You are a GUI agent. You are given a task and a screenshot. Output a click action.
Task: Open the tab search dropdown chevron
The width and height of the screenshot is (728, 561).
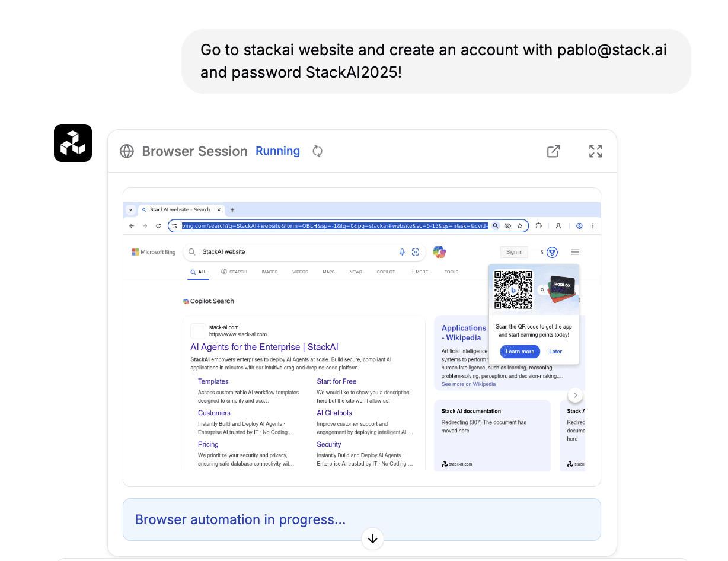click(x=131, y=209)
